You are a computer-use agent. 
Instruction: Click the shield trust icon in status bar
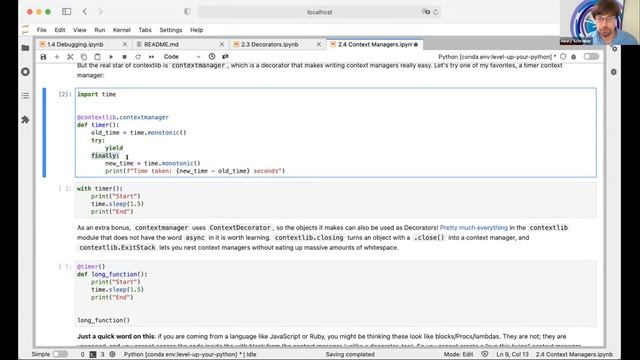[x=484, y=354]
